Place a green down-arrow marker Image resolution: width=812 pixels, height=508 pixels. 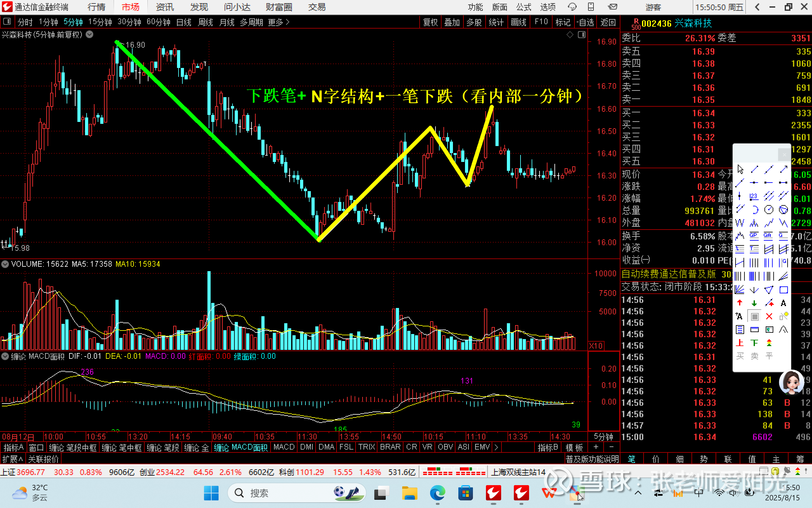(x=754, y=303)
